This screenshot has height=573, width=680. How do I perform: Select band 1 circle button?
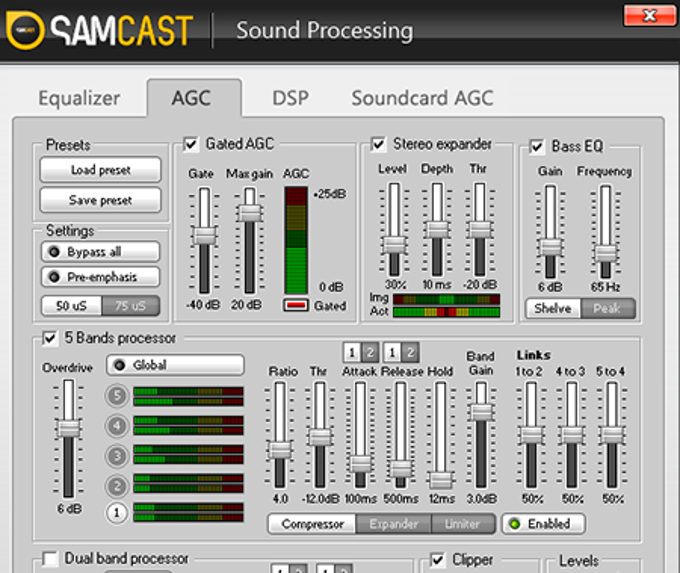coord(117,513)
